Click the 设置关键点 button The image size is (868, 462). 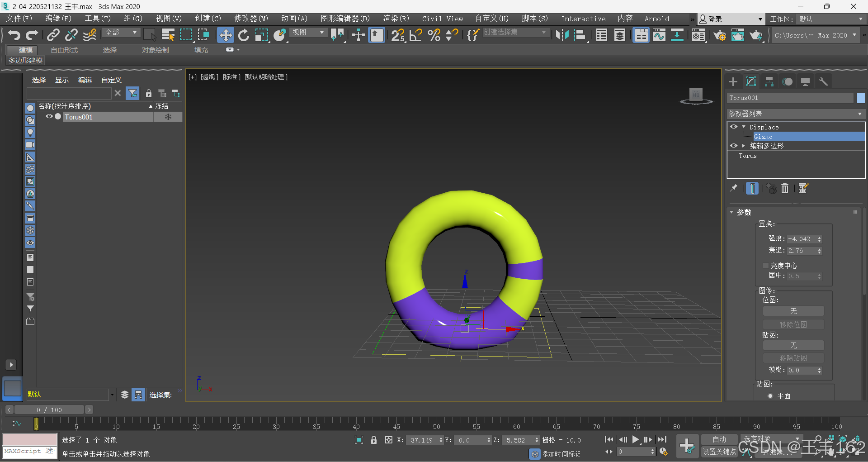[719, 452]
